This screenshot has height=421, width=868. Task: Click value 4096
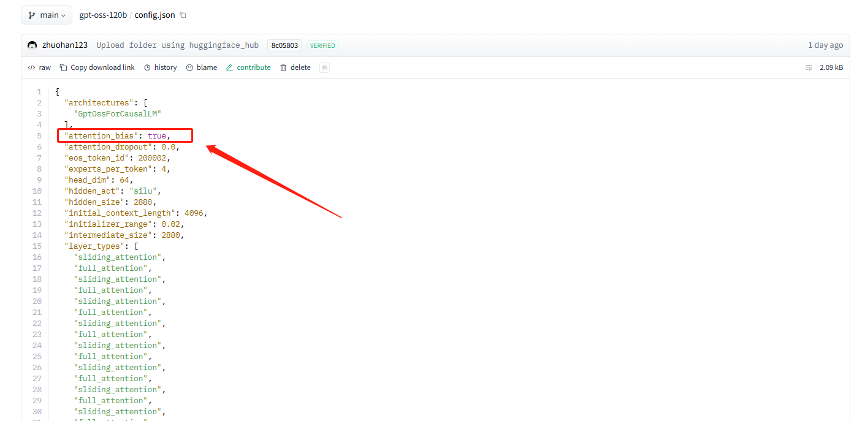194,213
